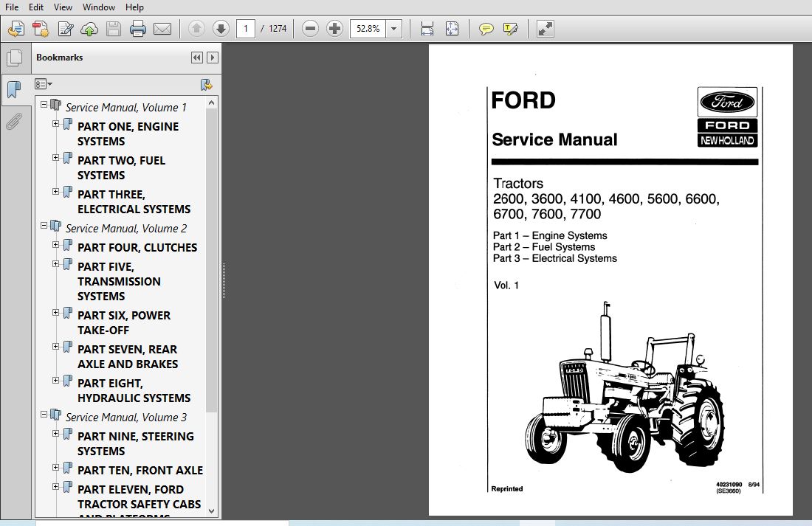Collapse Service Manual, Volume 1 bookmark
The width and height of the screenshot is (812, 526).
[x=44, y=105]
